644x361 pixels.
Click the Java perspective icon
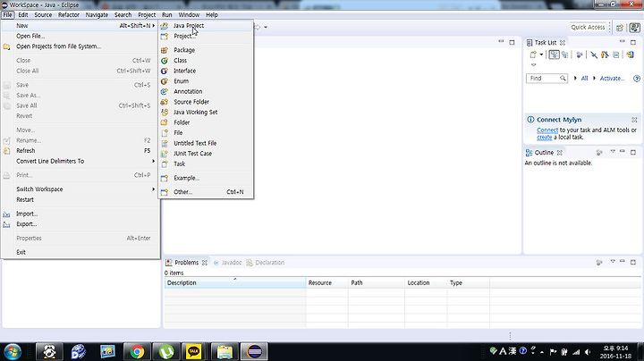(x=634, y=28)
